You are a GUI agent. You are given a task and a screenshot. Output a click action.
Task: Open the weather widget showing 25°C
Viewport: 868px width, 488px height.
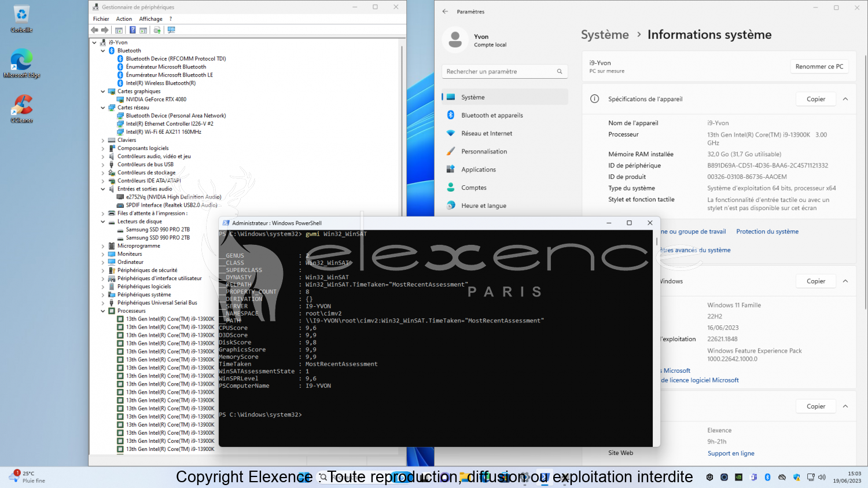[27, 477]
